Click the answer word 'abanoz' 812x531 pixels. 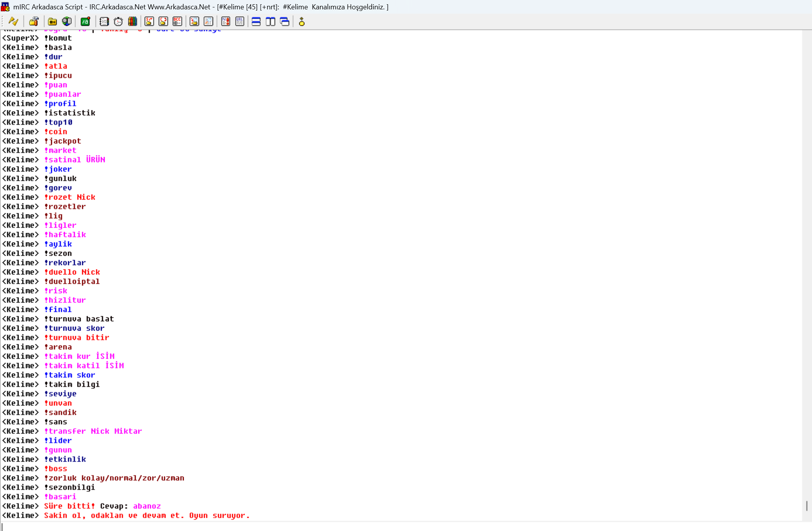(147, 506)
